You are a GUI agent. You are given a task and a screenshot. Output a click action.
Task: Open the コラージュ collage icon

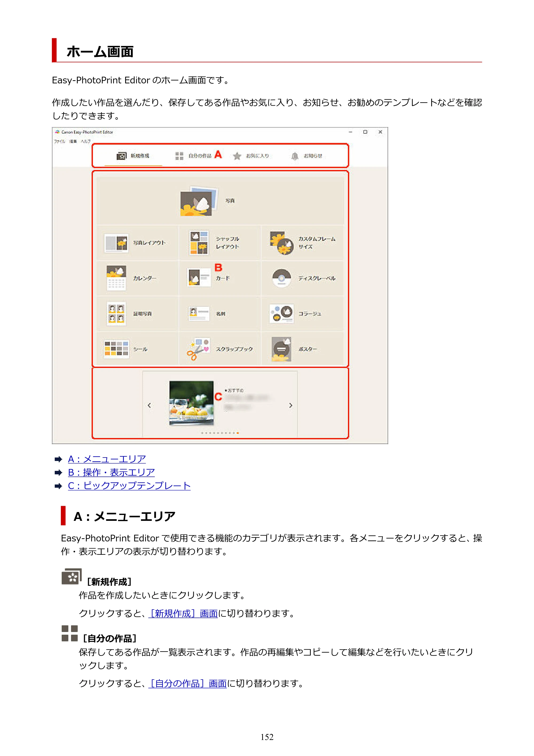pyautogui.click(x=282, y=313)
